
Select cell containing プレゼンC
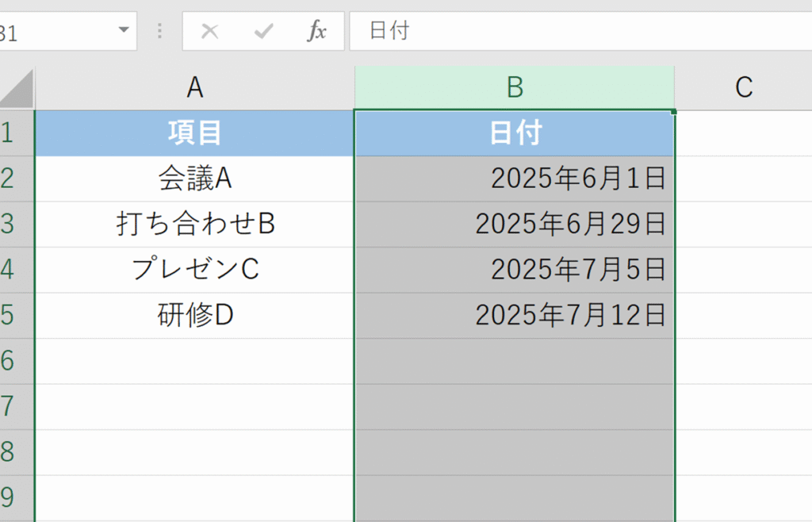tap(195, 271)
